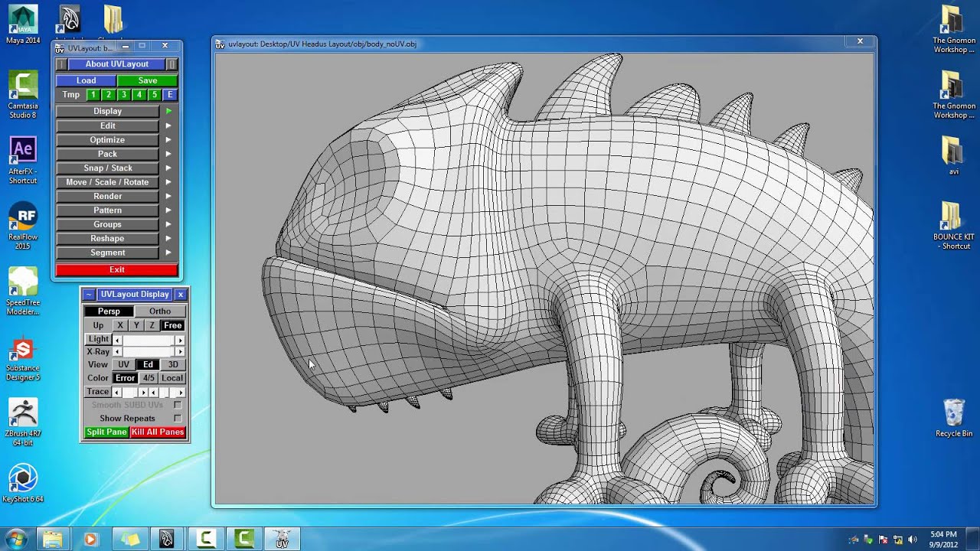Screen dimensions: 980x551
Task: Open AfterFX shortcut desktop icon
Action: click(x=22, y=160)
